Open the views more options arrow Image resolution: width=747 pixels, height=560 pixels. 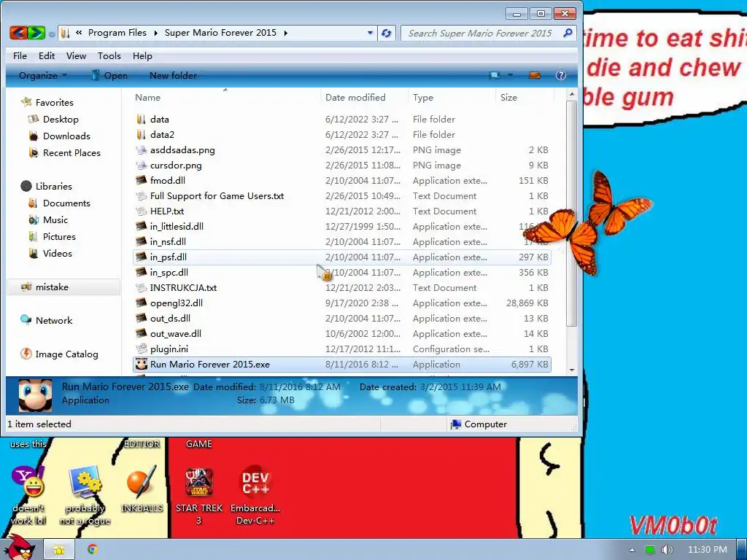click(510, 75)
